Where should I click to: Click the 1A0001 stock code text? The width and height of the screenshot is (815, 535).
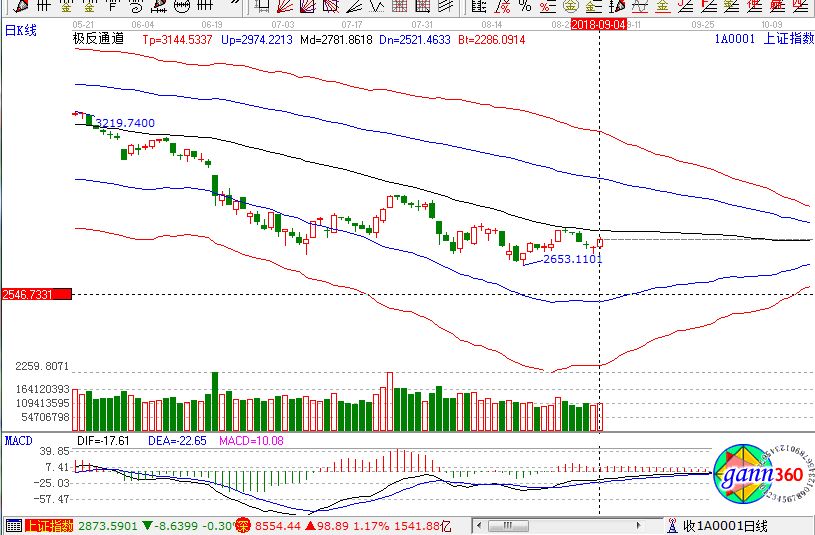point(733,40)
